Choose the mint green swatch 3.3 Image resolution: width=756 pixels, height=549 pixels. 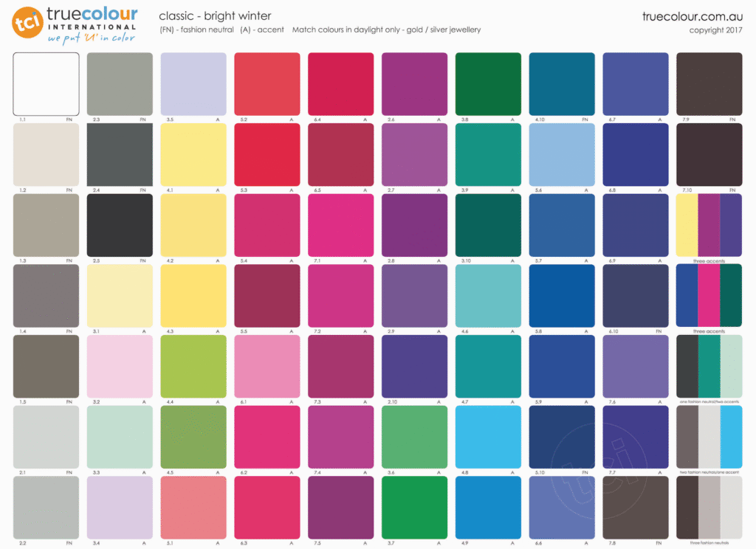[x=120, y=437]
